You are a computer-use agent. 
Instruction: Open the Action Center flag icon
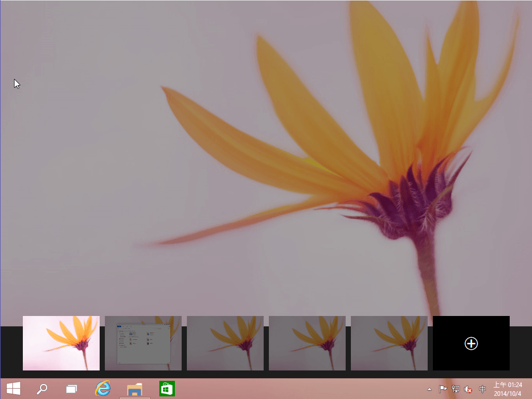tap(443, 389)
